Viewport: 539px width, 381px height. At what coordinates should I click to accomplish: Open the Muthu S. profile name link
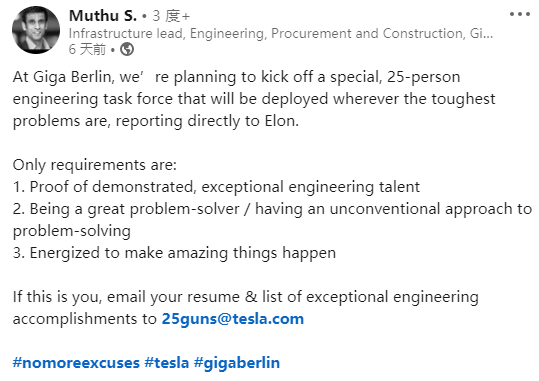(x=103, y=16)
